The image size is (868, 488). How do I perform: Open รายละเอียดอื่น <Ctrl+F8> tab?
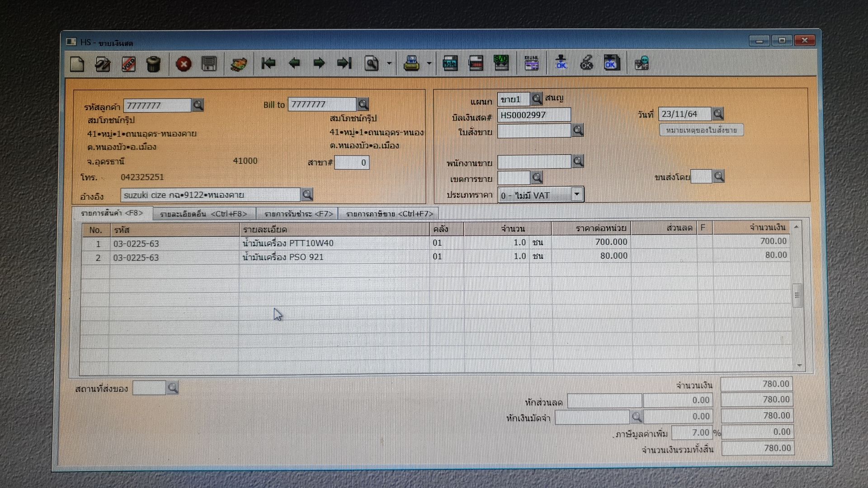203,214
